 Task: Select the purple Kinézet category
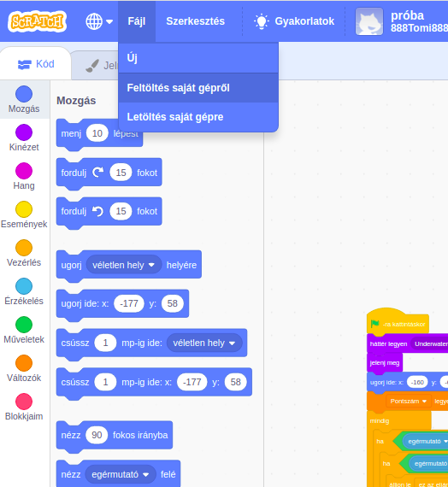point(24,138)
